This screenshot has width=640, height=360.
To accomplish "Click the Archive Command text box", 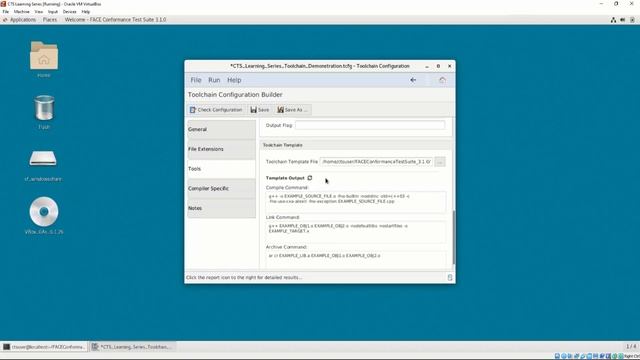I will [356, 260].
